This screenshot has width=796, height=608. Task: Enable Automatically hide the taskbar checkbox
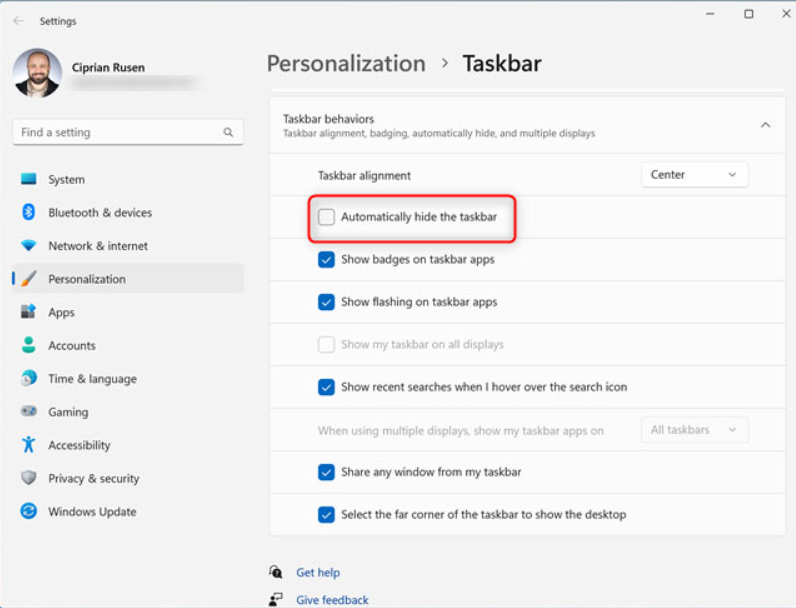(327, 217)
